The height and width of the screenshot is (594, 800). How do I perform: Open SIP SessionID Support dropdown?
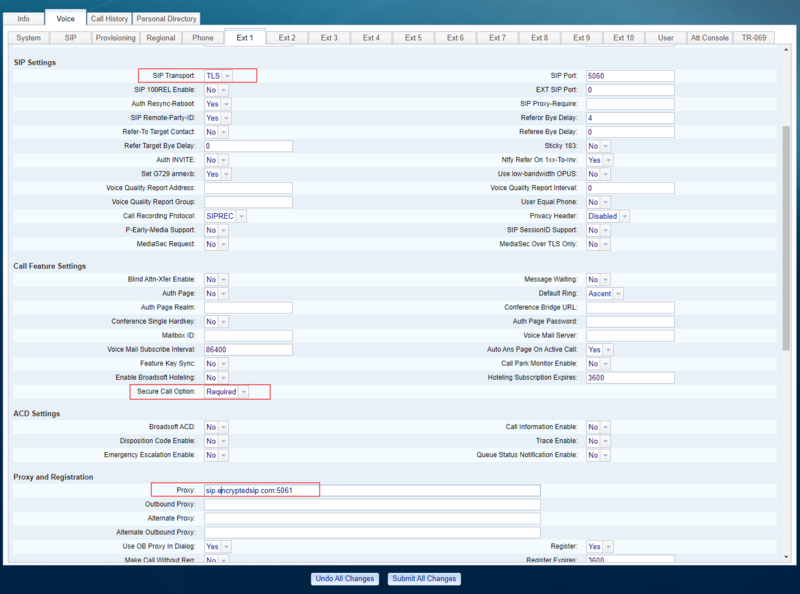coord(598,230)
